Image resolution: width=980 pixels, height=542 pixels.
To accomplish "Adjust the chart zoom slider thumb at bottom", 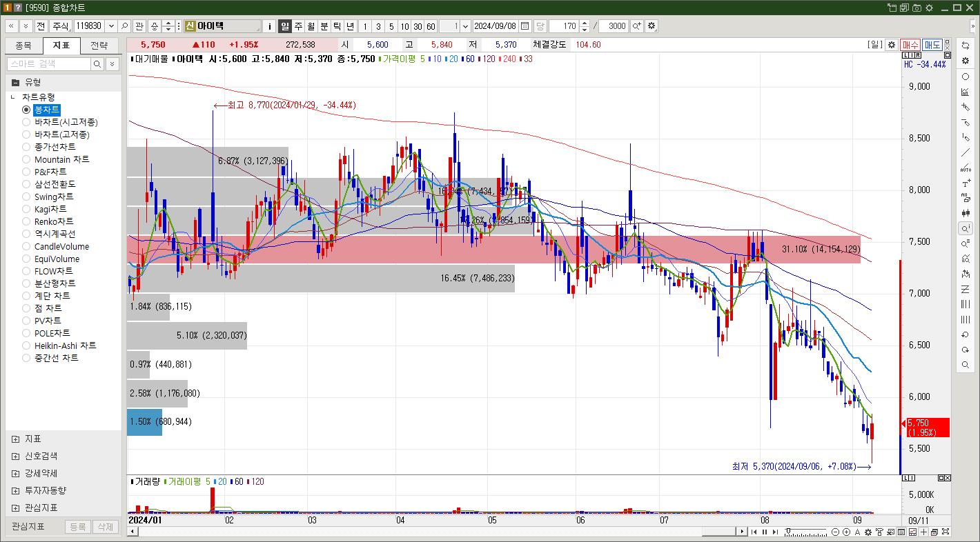I will [788, 530].
